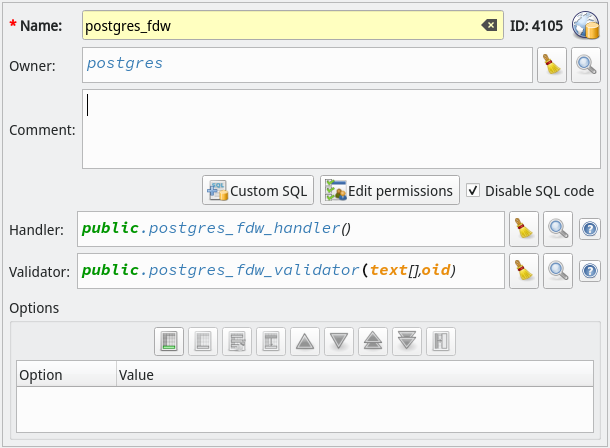610x448 pixels.
Task: Open help for the Handler field
Action: click(590, 229)
